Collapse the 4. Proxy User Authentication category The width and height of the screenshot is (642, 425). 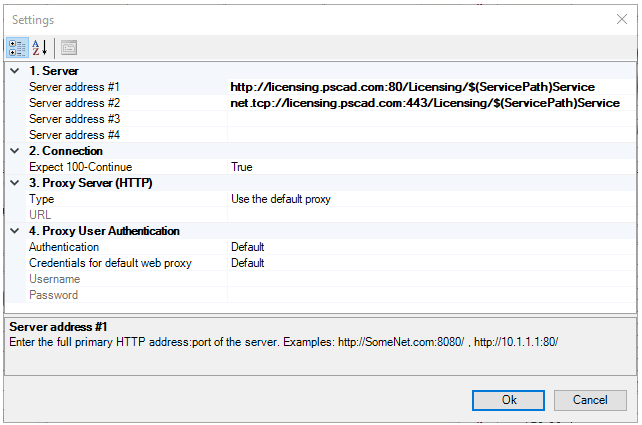14,231
